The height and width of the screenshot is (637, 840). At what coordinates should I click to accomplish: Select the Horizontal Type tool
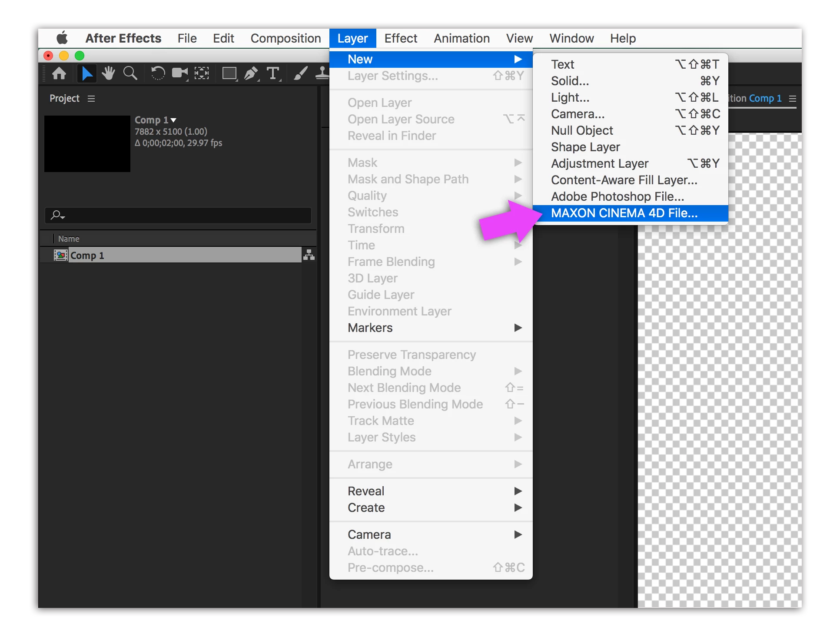pyautogui.click(x=273, y=73)
